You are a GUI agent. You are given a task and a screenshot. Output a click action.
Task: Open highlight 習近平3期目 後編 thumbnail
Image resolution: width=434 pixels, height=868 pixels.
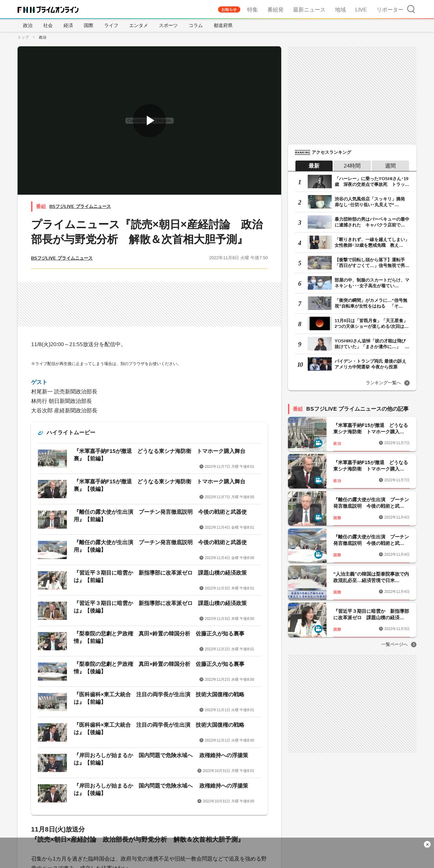point(52,611)
